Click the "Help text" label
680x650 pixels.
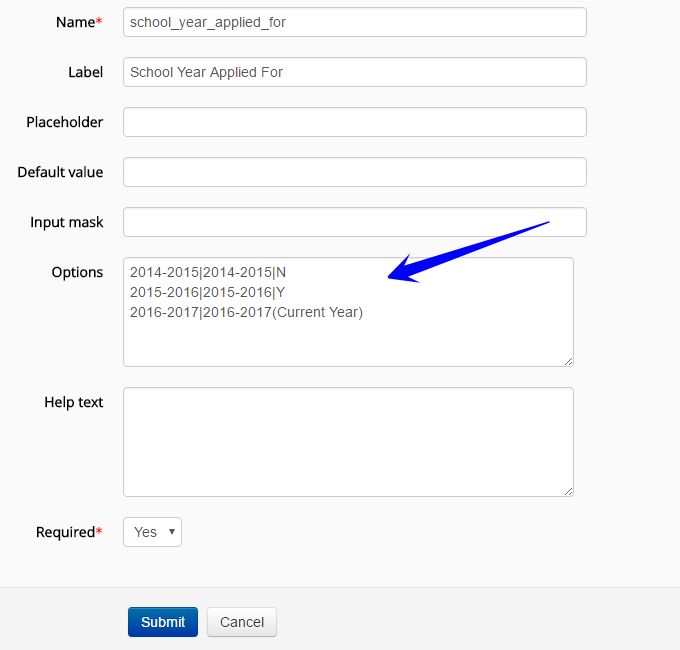(x=73, y=402)
